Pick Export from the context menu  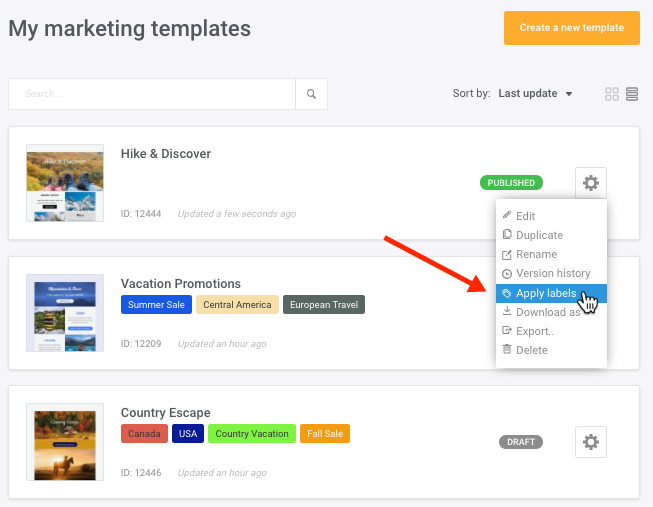click(534, 331)
